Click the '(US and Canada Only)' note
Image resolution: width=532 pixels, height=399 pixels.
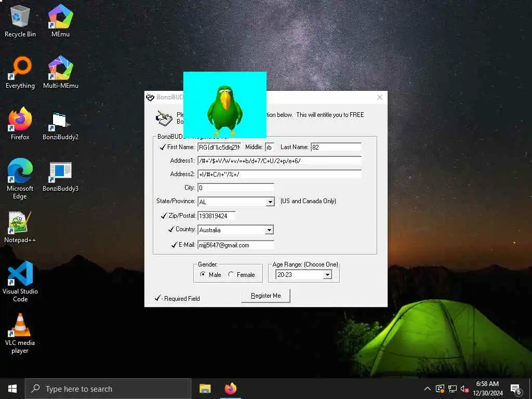(x=308, y=201)
